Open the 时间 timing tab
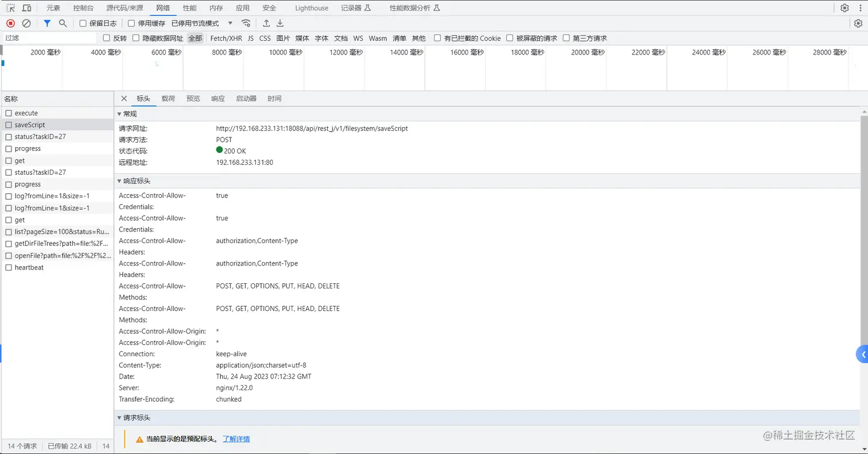The width and height of the screenshot is (868, 454). (x=274, y=98)
